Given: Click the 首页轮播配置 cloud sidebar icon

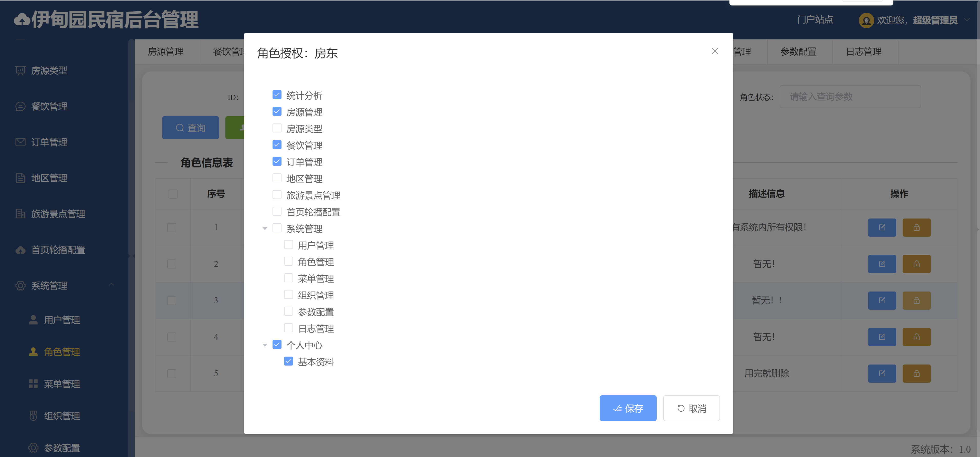Looking at the screenshot, I should (x=20, y=250).
